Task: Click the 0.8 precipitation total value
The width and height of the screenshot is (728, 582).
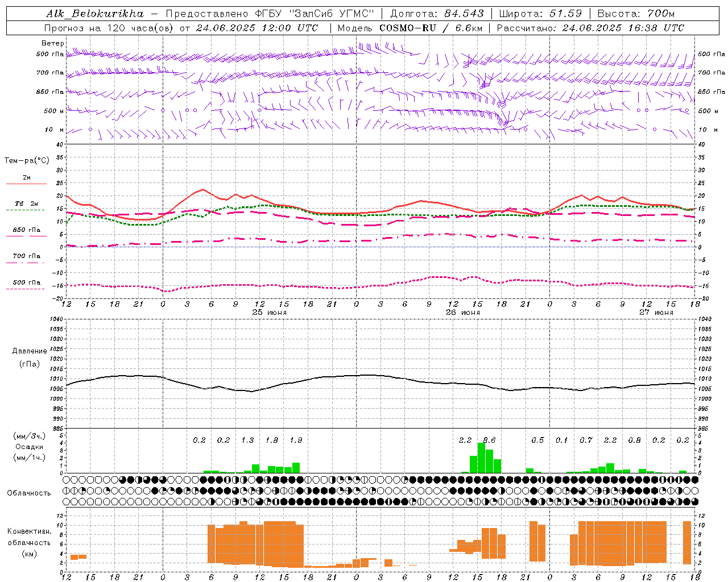Action: coord(634,440)
